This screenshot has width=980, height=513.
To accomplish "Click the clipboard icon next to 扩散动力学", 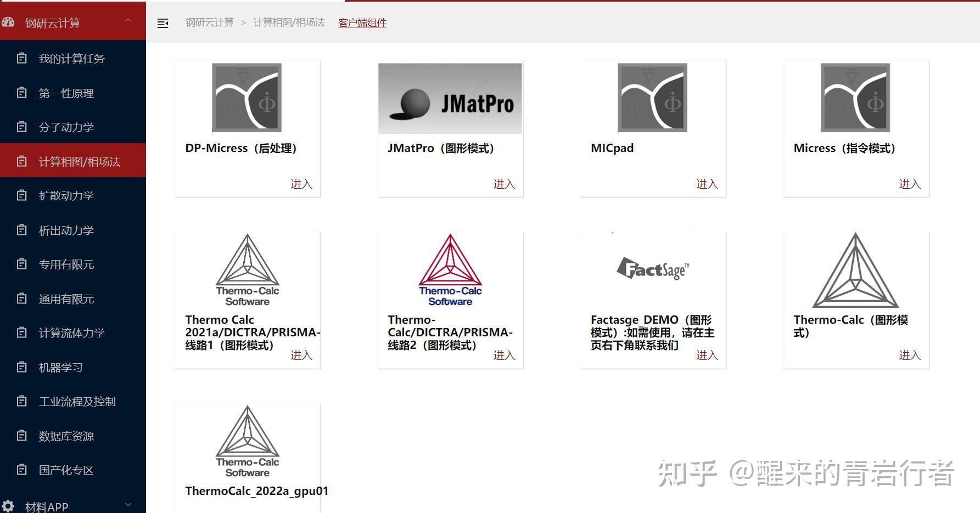I will point(21,195).
